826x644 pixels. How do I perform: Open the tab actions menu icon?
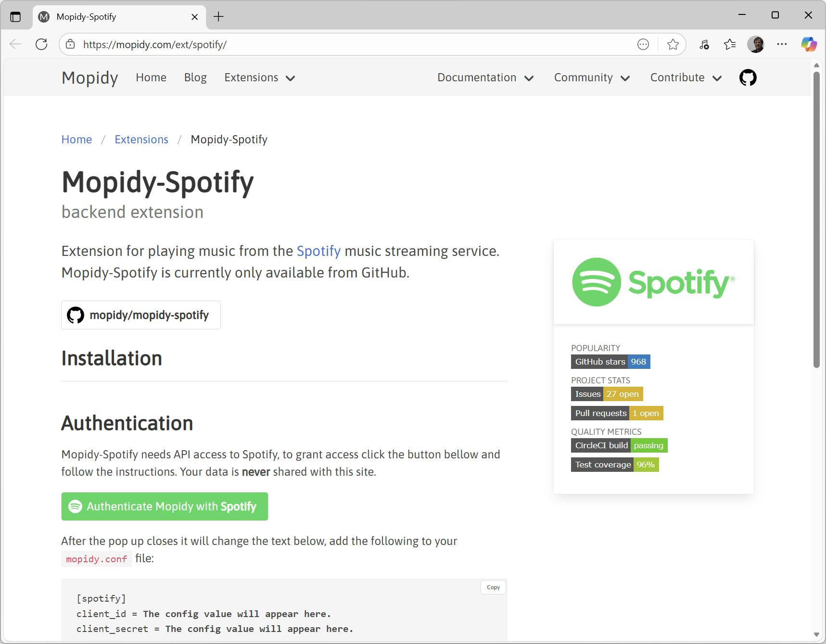pyautogui.click(x=15, y=17)
